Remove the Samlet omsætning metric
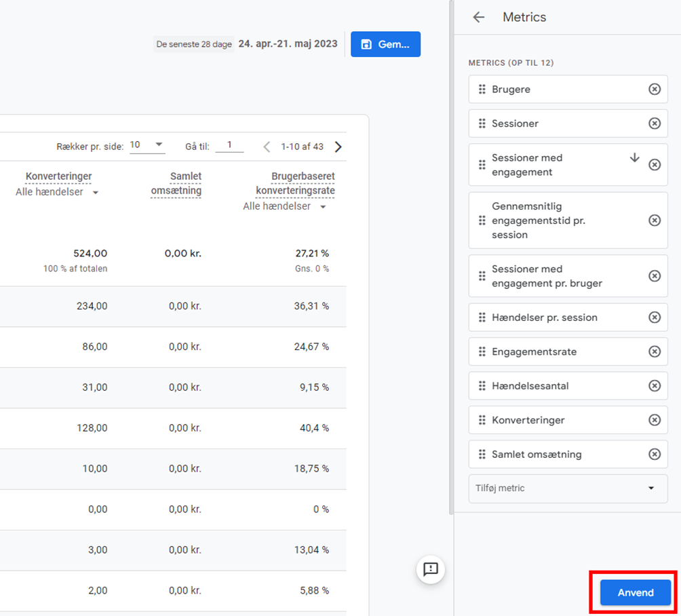 tap(654, 454)
